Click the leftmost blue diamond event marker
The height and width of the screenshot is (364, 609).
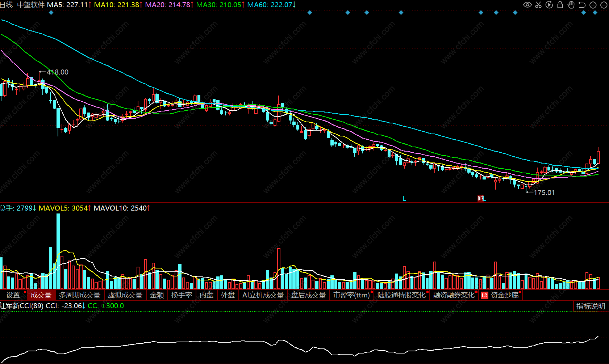51,13
